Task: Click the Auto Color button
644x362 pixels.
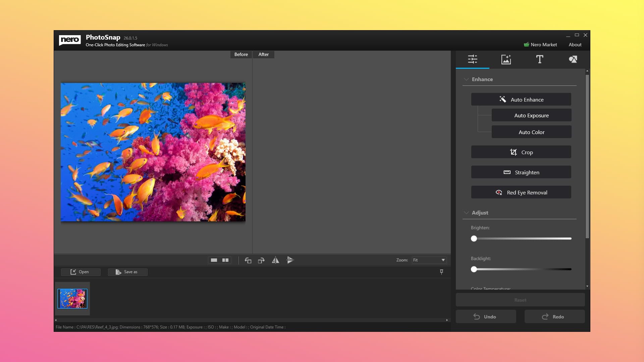Action: 531,132
